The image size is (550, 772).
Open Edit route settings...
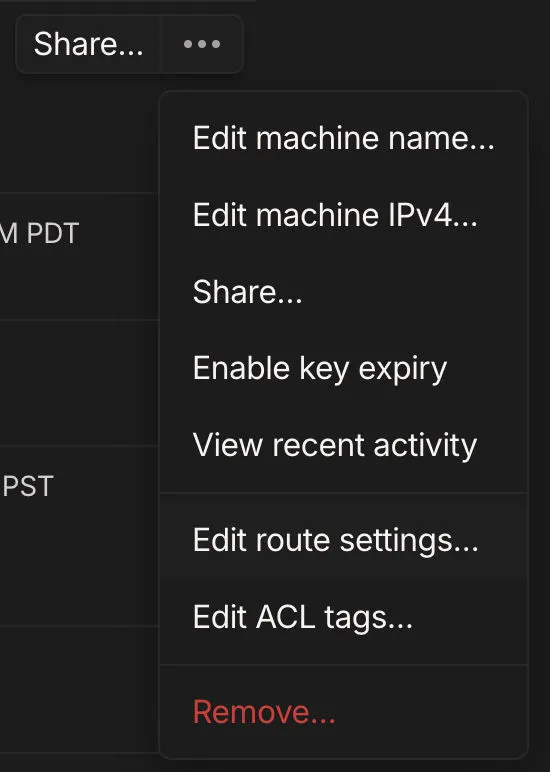(344, 541)
